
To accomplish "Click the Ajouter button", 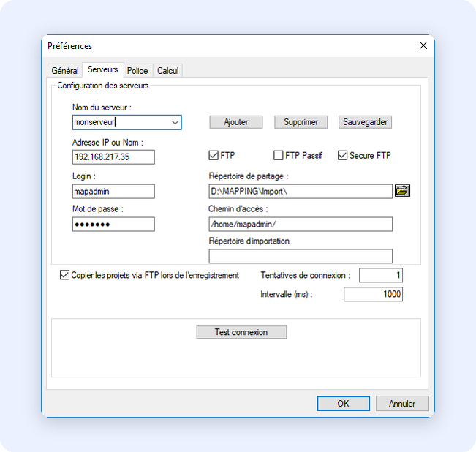I will coord(236,122).
